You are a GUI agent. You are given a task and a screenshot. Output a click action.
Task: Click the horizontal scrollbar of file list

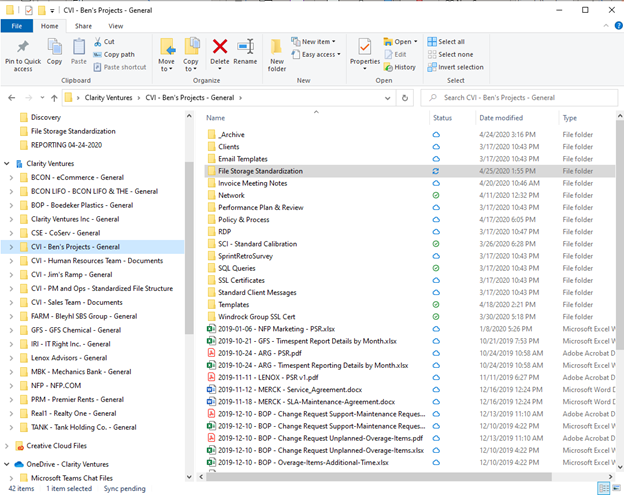coord(378,476)
